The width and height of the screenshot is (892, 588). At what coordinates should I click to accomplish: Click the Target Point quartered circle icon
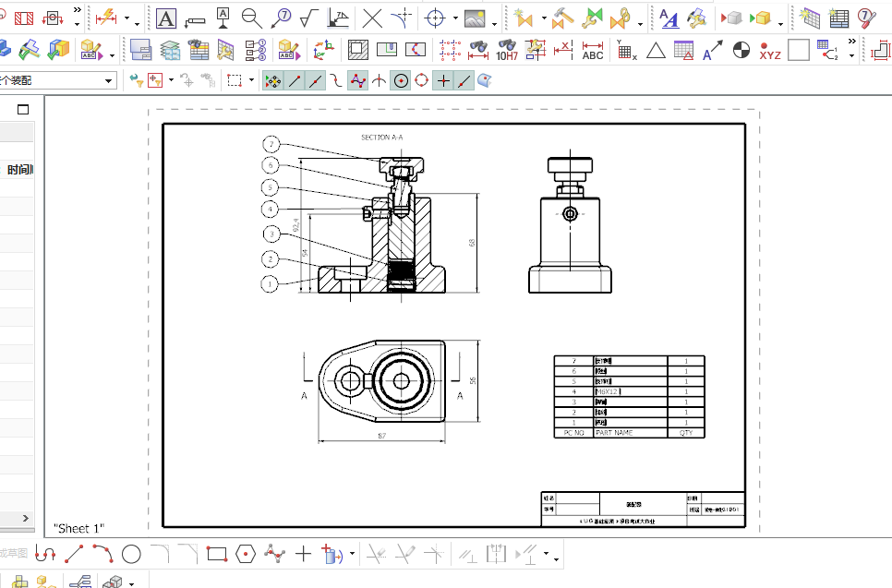741,50
